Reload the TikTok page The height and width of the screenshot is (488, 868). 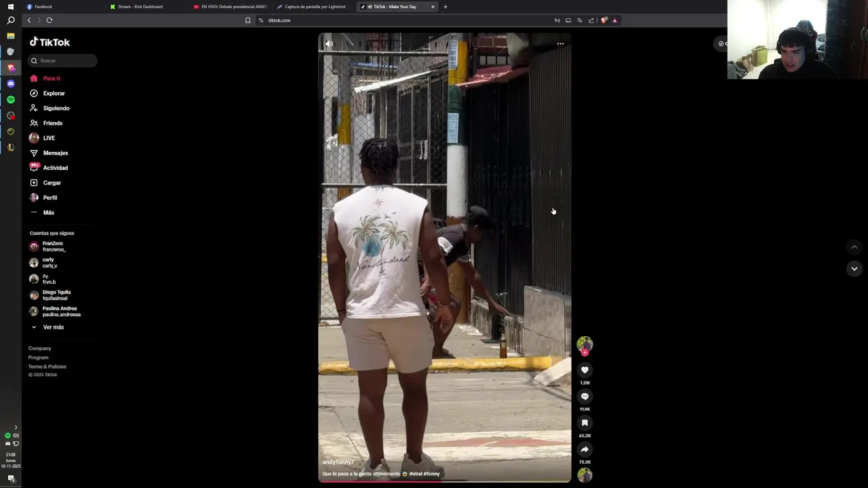[50, 20]
